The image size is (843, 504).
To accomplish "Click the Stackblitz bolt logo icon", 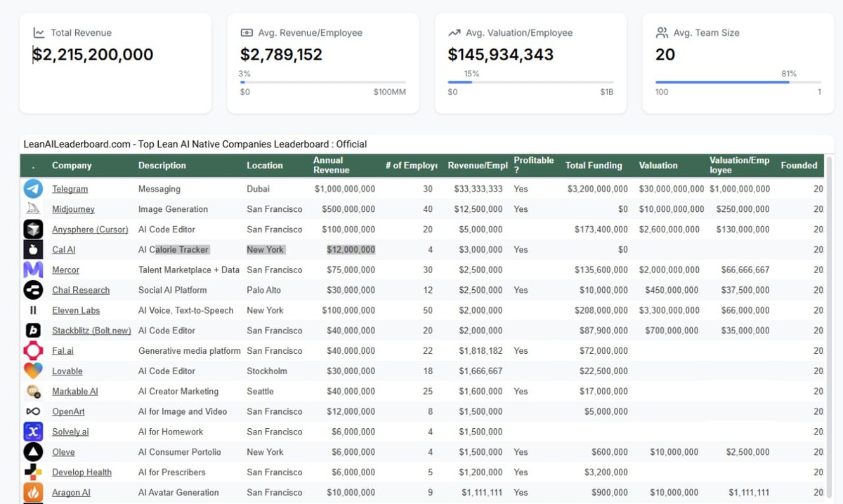I will tap(33, 331).
